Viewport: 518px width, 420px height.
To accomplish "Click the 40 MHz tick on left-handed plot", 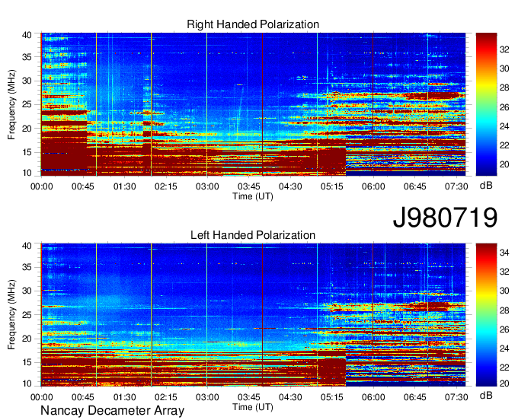I will (27, 246).
